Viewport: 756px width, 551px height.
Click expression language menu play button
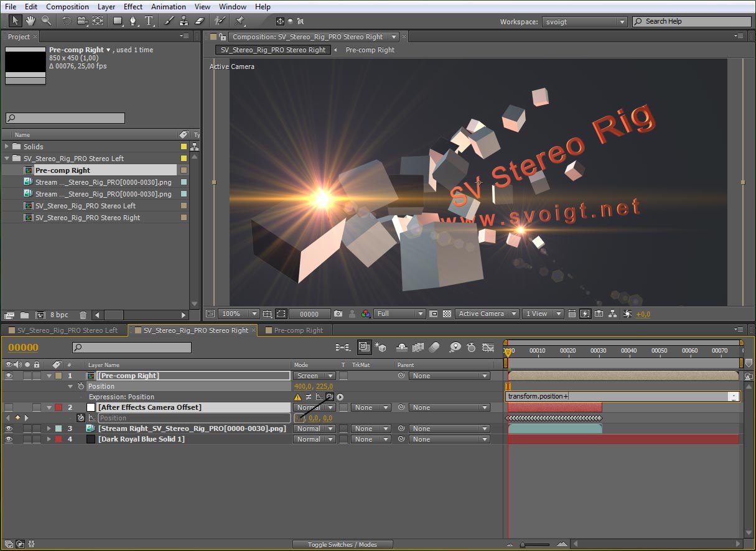(x=340, y=397)
